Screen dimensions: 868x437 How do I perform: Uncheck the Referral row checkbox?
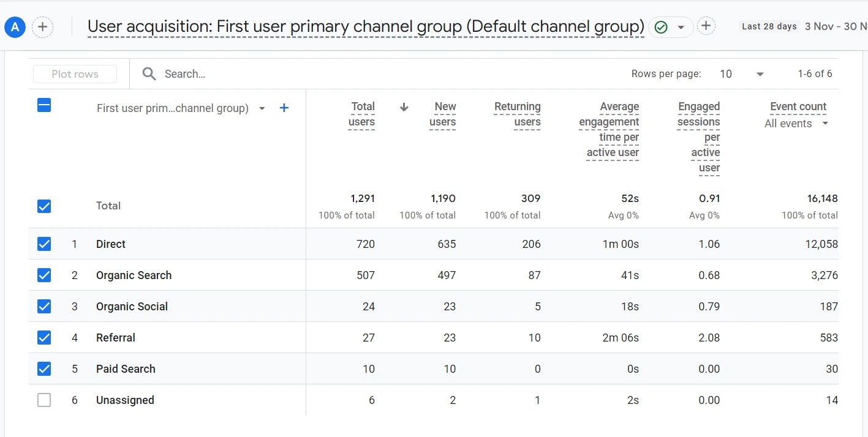click(44, 338)
